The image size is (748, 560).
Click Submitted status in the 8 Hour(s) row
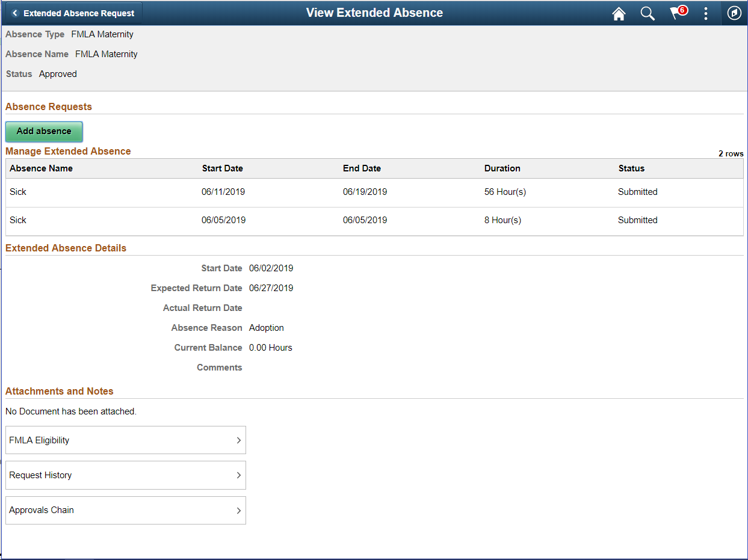click(x=638, y=220)
